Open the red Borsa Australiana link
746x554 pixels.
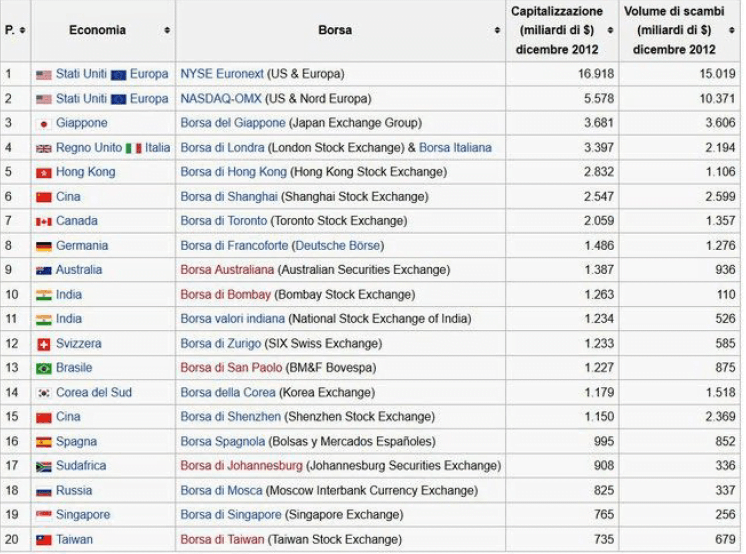coord(227,270)
